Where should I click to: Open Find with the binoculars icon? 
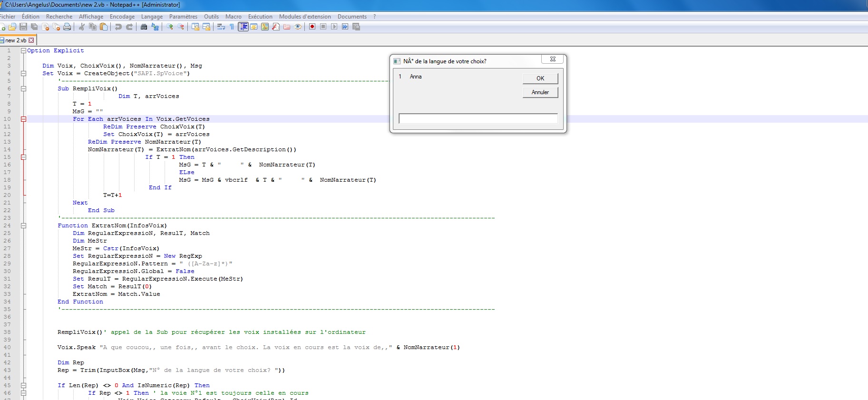144,27
